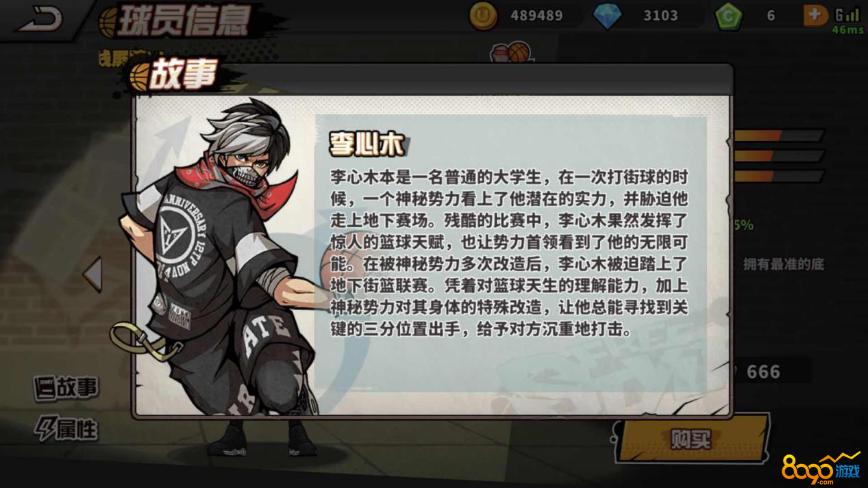This screenshot has height=488, width=868.
Task: Switch to previous player with left arrow
Action: [x=93, y=274]
